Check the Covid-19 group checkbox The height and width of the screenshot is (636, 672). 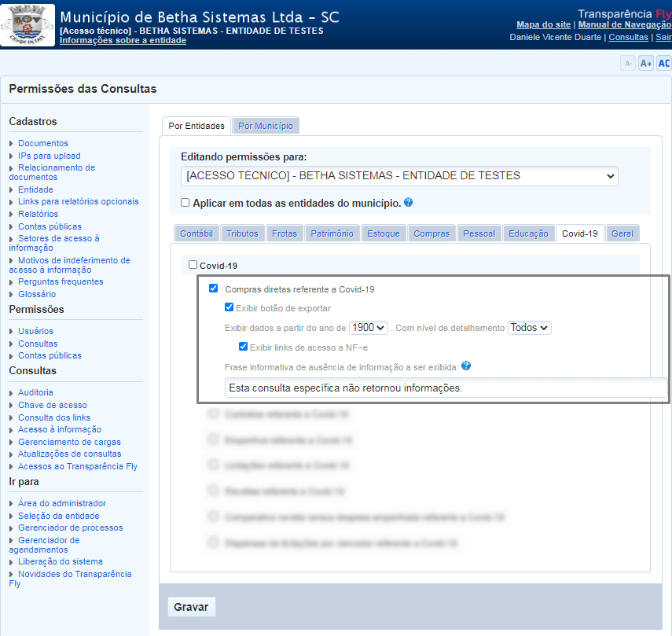coord(193,265)
